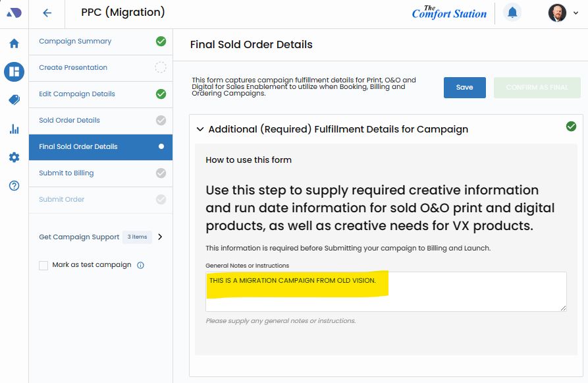This screenshot has width=588, height=383.
Task: Open the settings gear icon
Action: click(x=14, y=158)
